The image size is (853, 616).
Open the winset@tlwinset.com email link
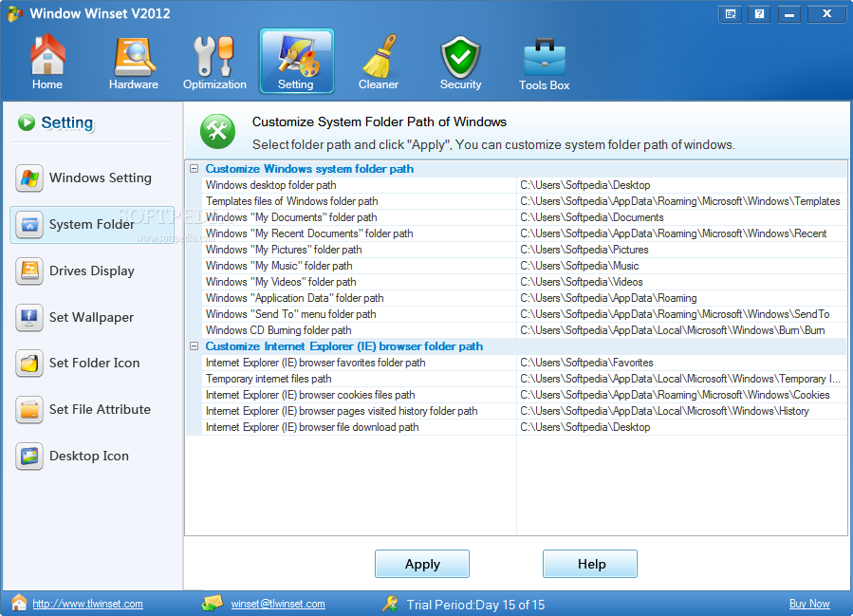point(278,604)
